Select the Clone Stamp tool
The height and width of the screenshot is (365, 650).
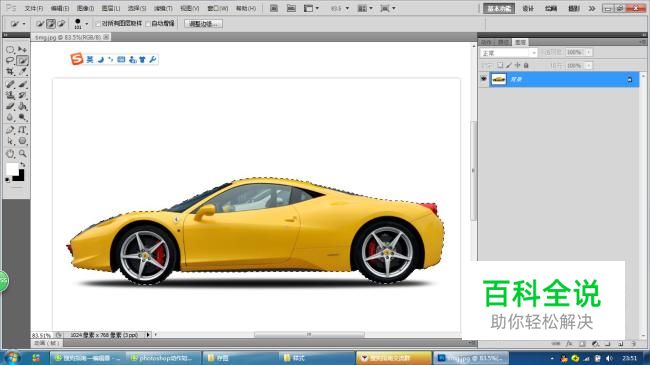[x=10, y=95]
